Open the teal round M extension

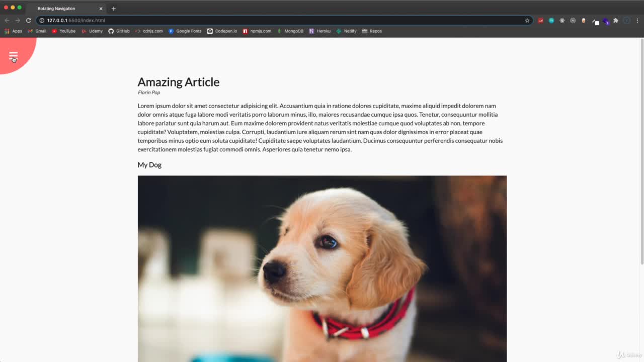551,21
